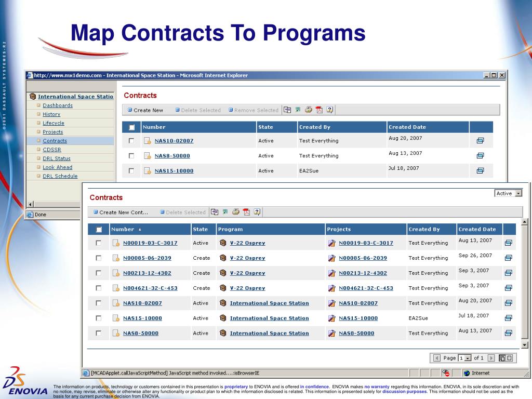Click Delete Selected in lower Contracts toolbar
The height and width of the screenshot is (399, 532).
183,212
